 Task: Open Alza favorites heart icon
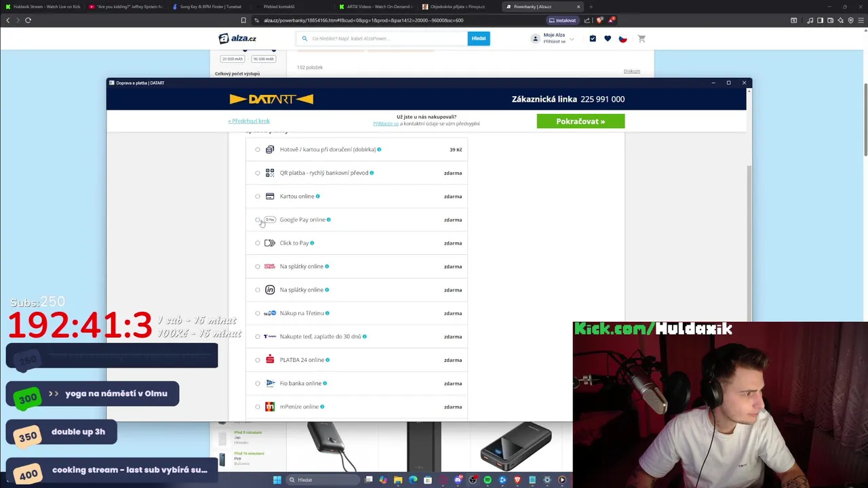(x=608, y=39)
